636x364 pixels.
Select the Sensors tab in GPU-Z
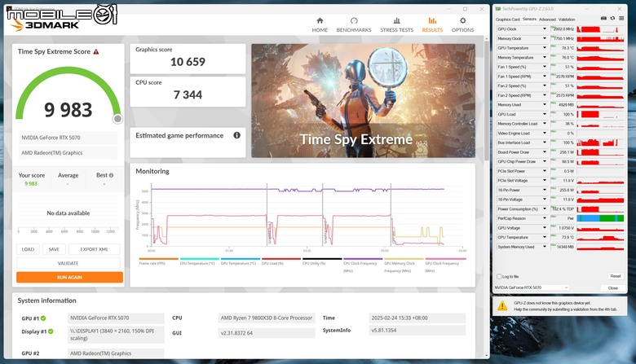pyautogui.click(x=529, y=19)
